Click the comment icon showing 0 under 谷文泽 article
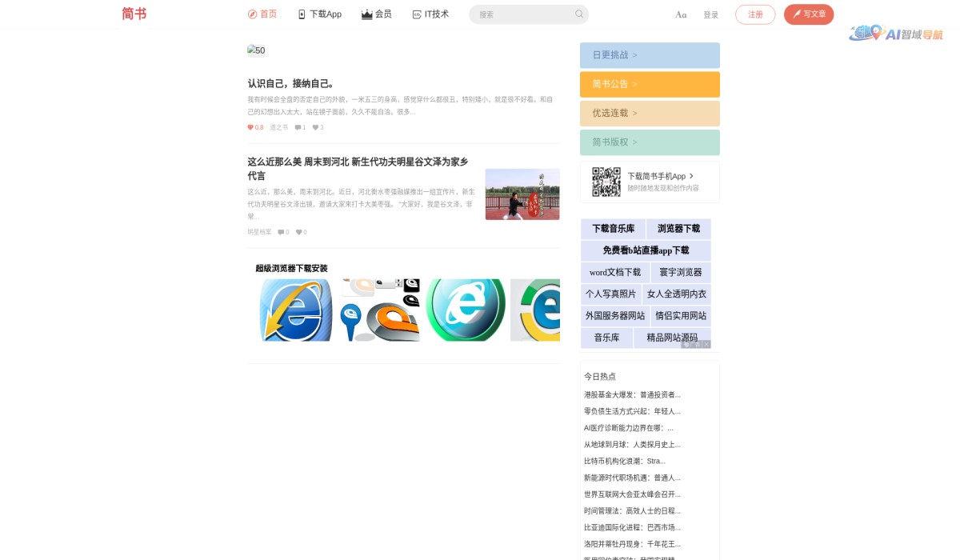The height and width of the screenshot is (560, 960). pos(279,232)
